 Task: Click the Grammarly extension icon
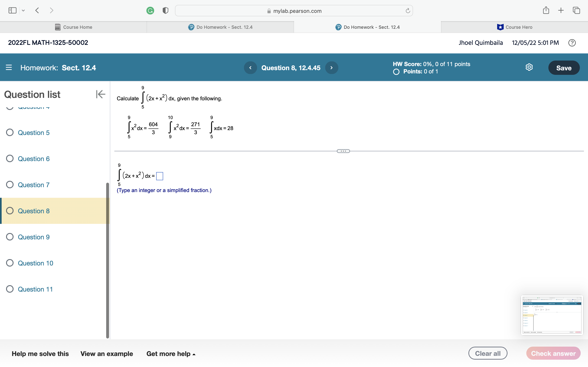(x=150, y=11)
